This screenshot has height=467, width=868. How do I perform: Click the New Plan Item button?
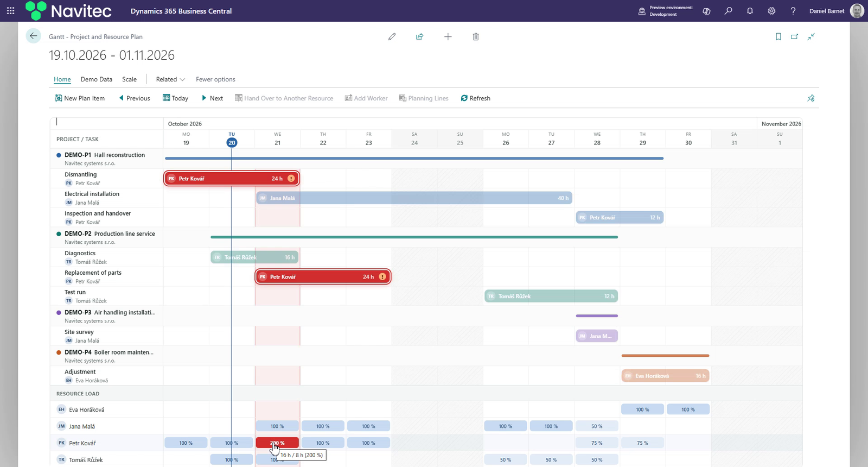80,98
